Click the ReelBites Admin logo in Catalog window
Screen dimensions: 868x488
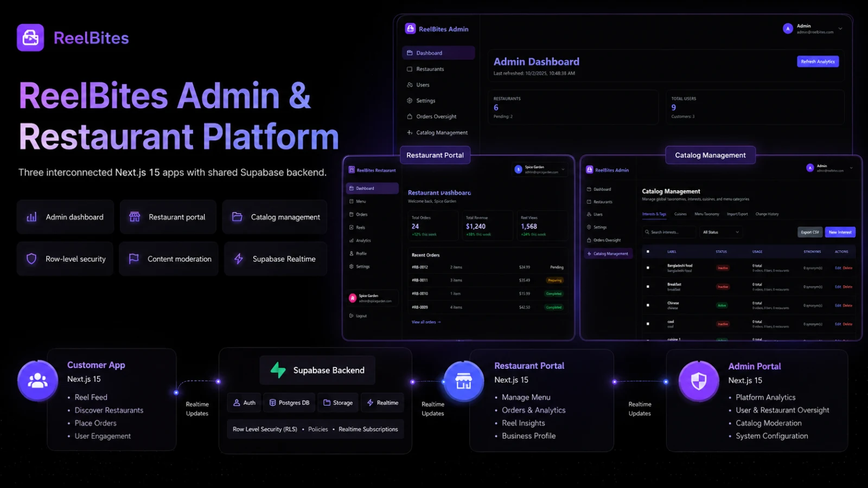click(x=589, y=170)
